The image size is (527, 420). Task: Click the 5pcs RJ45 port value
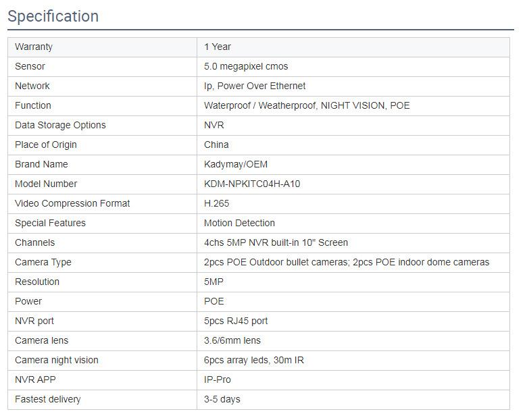tap(236, 321)
